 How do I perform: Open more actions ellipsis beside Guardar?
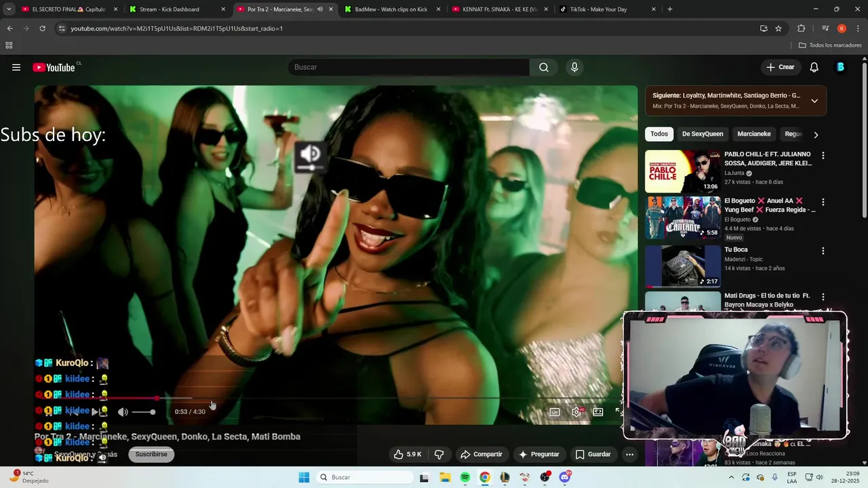[630, 454]
